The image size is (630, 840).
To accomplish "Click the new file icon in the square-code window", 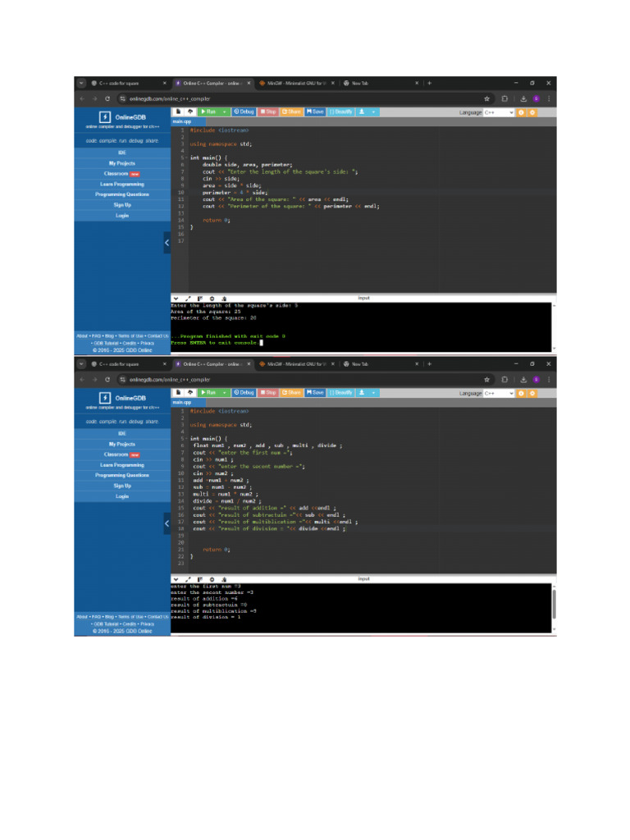I will point(178,112).
